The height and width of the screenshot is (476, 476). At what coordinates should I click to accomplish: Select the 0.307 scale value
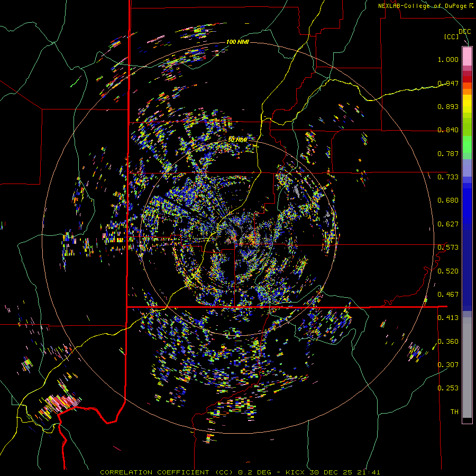click(448, 365)
